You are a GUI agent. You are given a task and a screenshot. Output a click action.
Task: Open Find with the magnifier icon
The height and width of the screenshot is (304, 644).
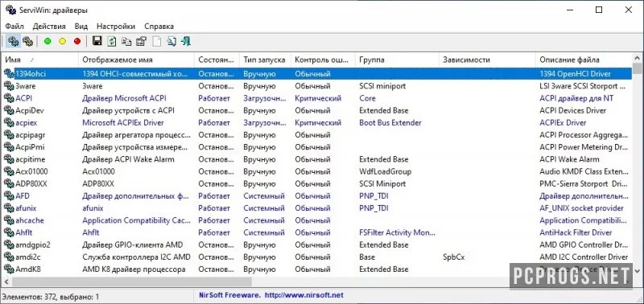coord(171,41)
